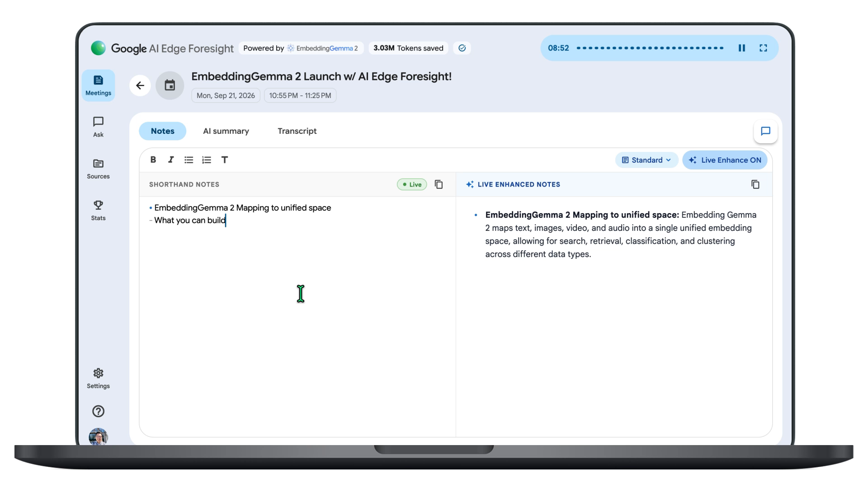Insert a numbered list
Image resolution: width=868 pixels, height=488 pixels.
click(207, 160)
